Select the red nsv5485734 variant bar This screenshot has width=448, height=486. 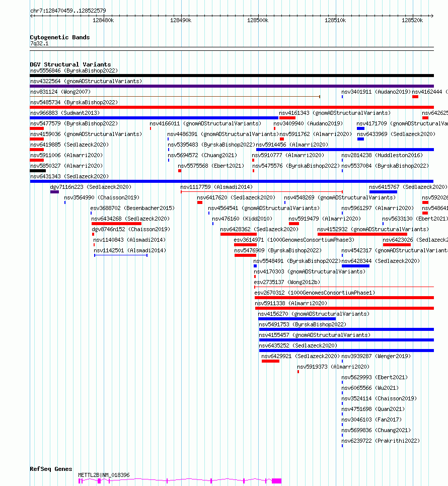click(232, 107)
